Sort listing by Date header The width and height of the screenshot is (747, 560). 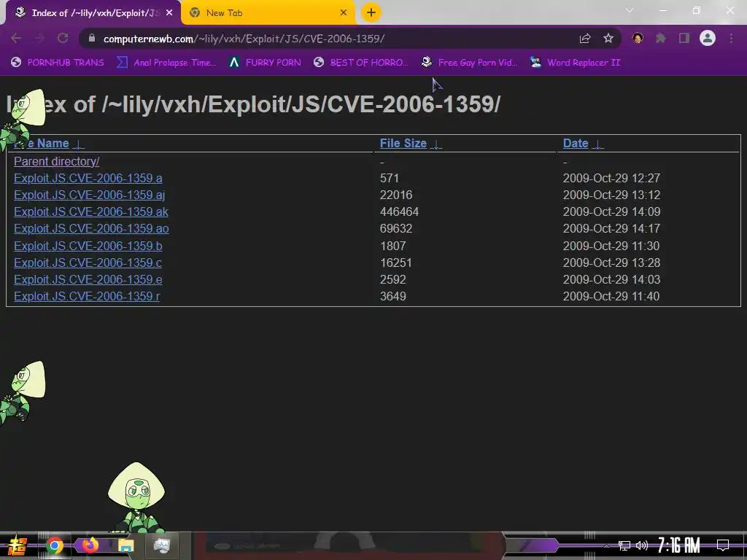point(576,144)
